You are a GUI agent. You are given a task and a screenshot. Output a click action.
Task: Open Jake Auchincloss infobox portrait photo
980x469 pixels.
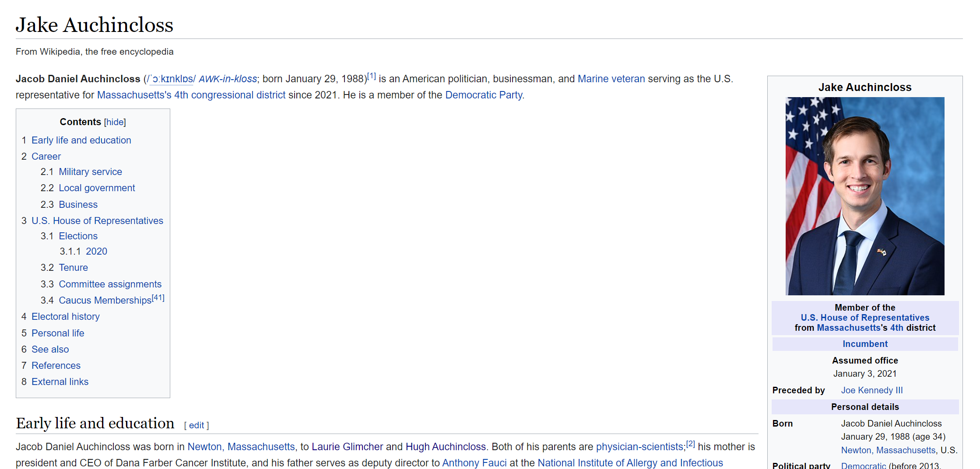(x=865, y=196)
